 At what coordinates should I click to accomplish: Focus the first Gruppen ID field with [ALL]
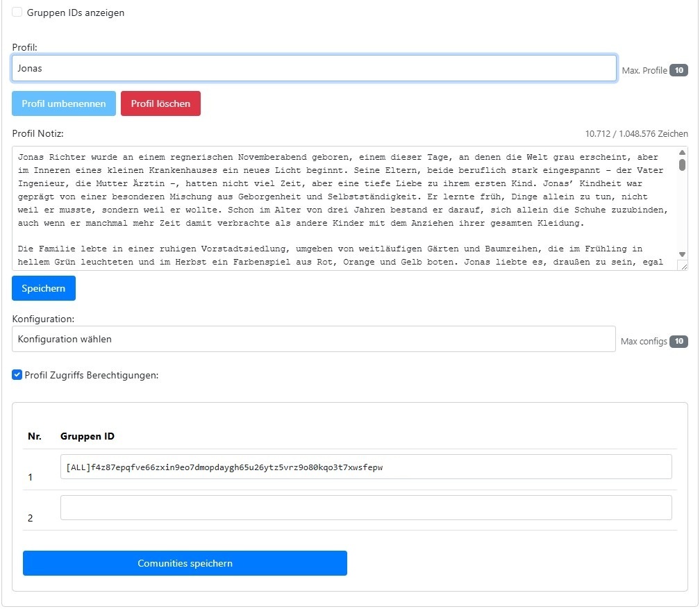[366, 467]
